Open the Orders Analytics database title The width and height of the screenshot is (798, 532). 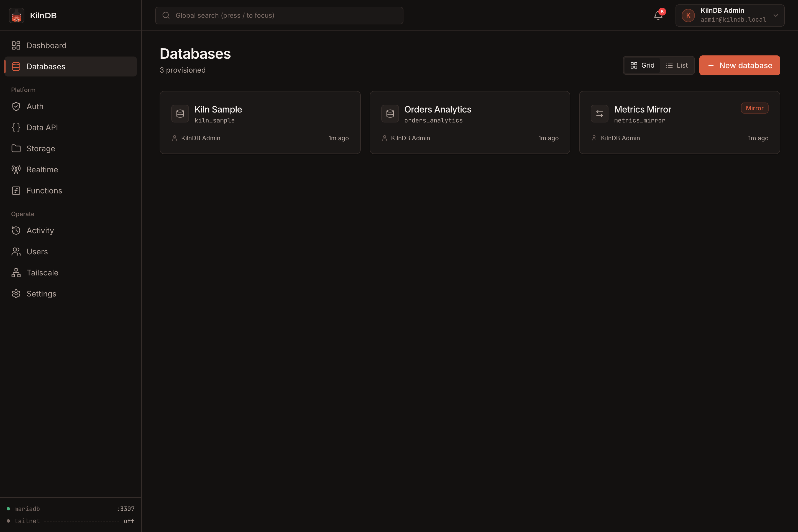coord(438,109)
